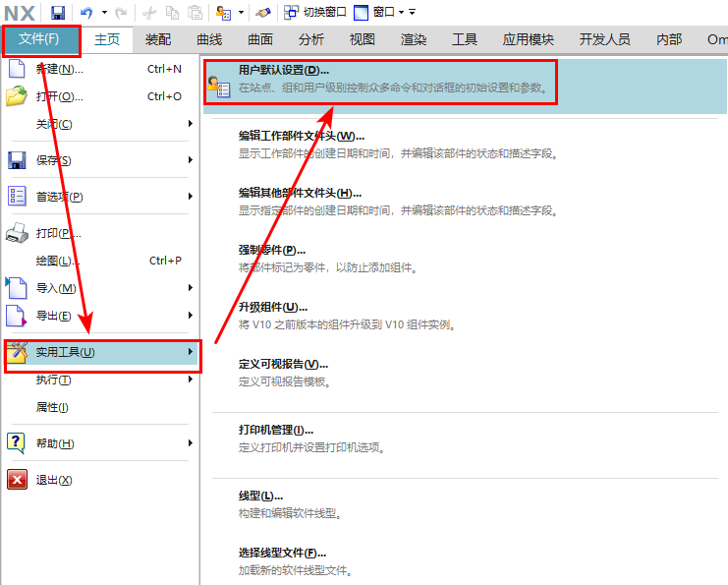Choose 升级组件(U) option
Viewport: 728px width, 585px height.
[x=466, y=316]
